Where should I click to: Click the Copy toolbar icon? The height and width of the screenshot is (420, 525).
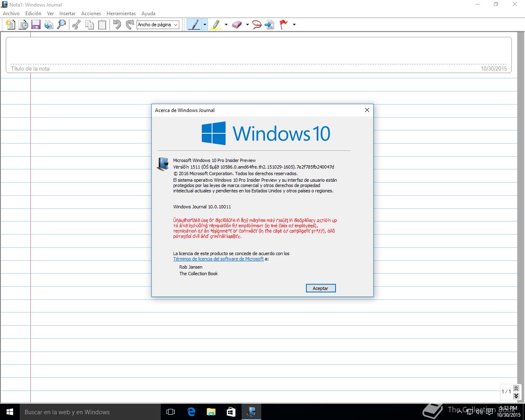(x=89, y=25)
